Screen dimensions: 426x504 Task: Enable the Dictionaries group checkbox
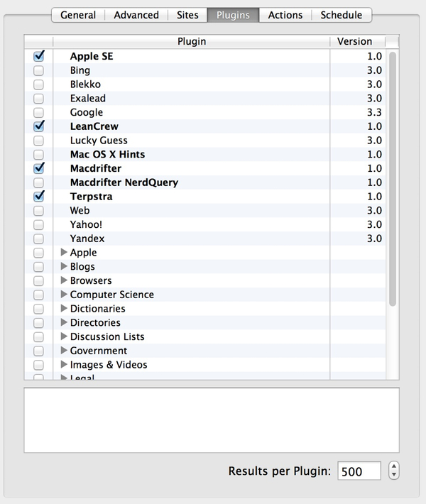click(38, 309)
